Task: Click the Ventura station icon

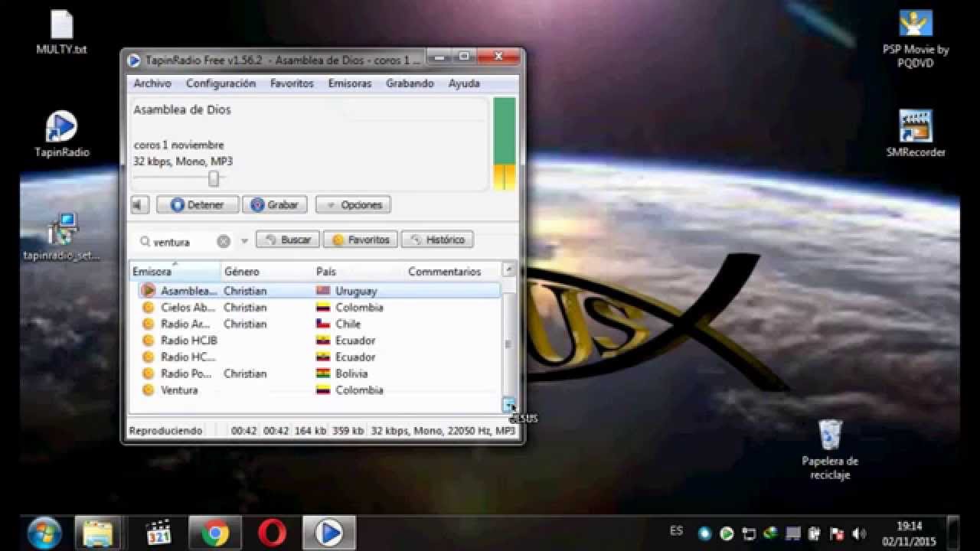Action: tap(149, 390)
